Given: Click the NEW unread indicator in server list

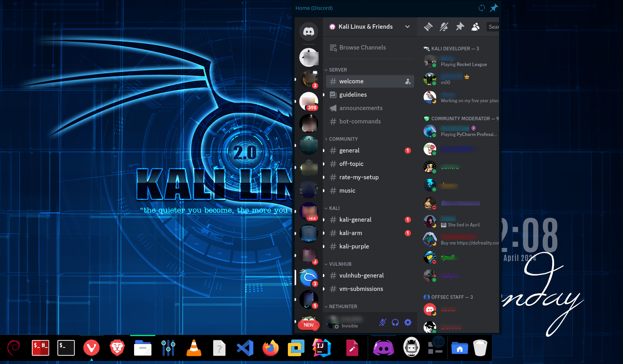Looking at the screenshot, I should click(309, 325).
